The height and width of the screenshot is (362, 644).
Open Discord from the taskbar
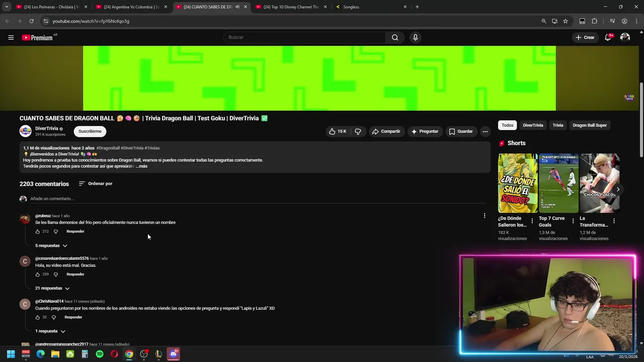click(x=174, y=354)
